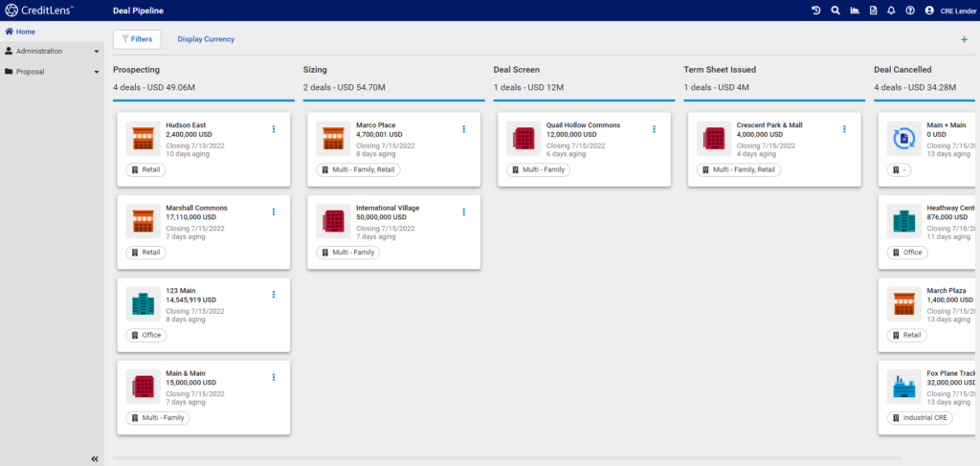Open the document report icon in header
This screenshot has height=466, width=980.
click(x=872, y=11)
